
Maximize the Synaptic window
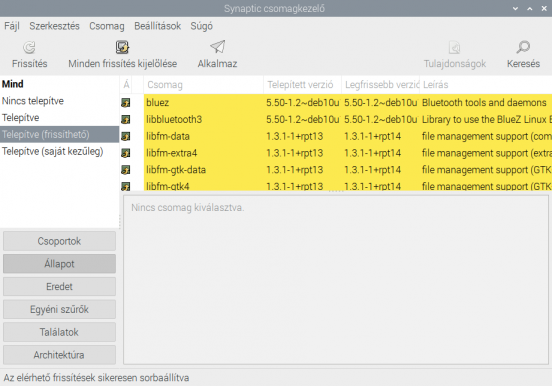[x=529, y=8]
